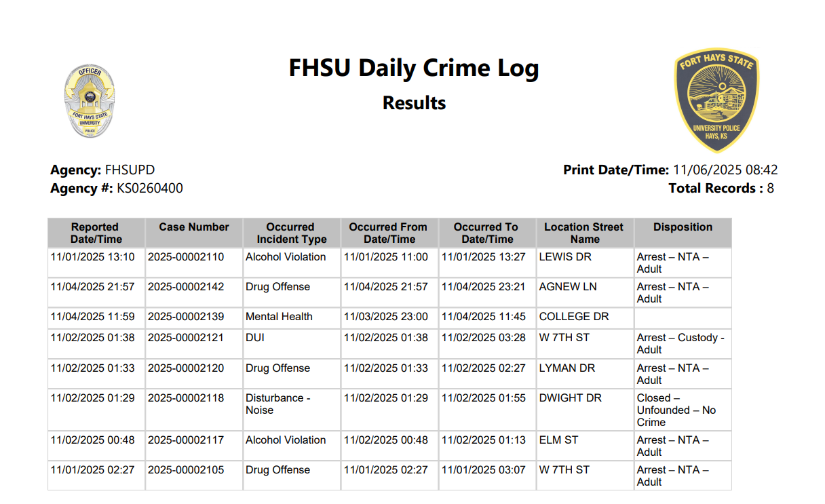This screenshot has height=504, width=825.
Task: Click the officer police badge logo
Action: click(90, 101)
